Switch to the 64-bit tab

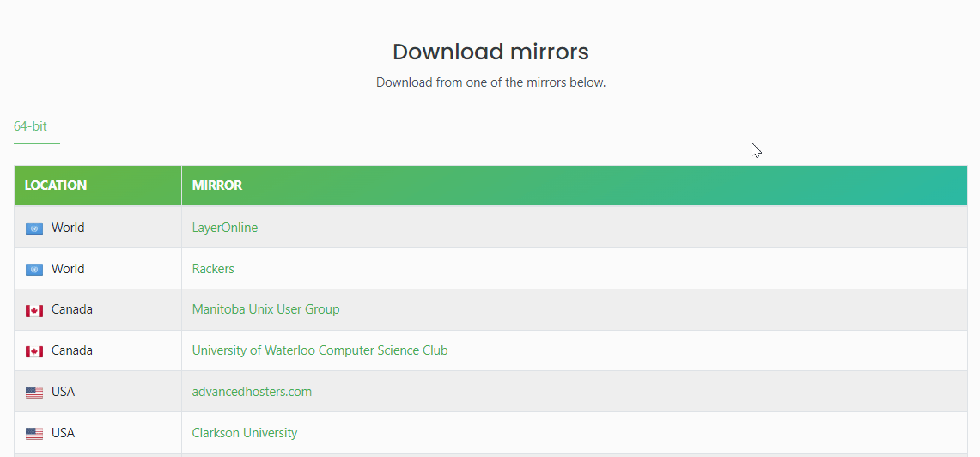(31, 126)
